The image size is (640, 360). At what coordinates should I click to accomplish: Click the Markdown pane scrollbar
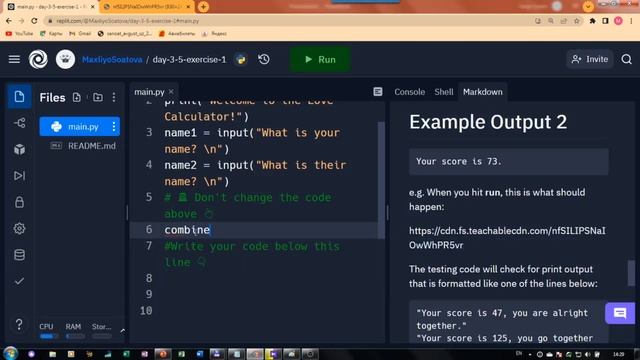[x=631, y=273]
